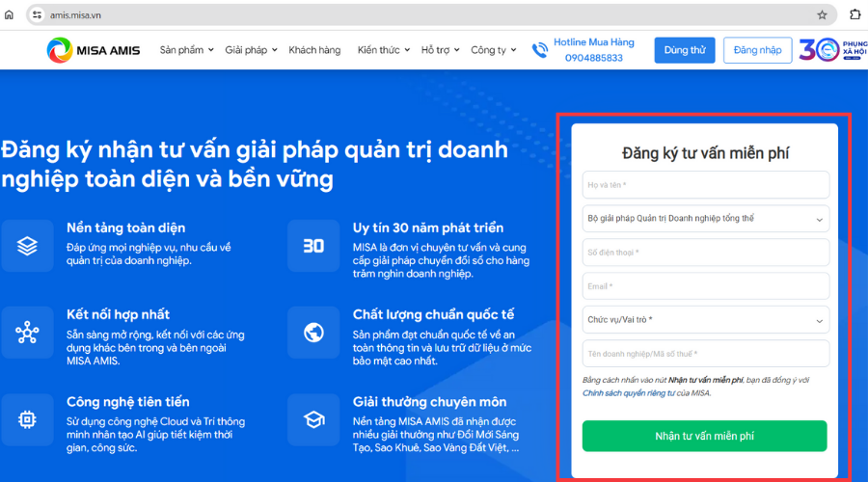
Task: Click the Giải thưởng chuyên môn title
Action: click(429, 402)
